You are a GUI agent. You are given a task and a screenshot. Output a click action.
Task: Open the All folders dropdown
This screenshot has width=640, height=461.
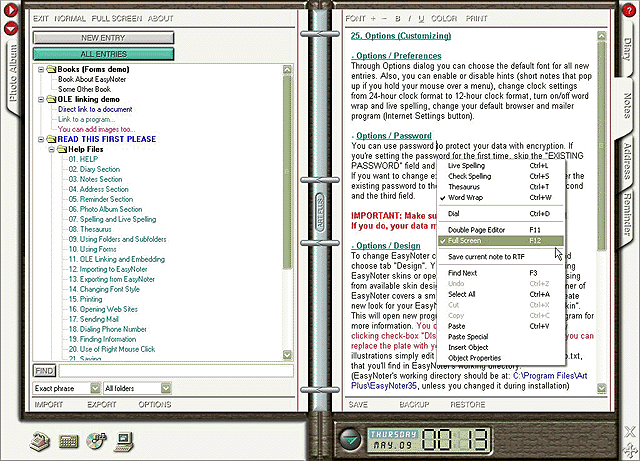coord(166,388)
